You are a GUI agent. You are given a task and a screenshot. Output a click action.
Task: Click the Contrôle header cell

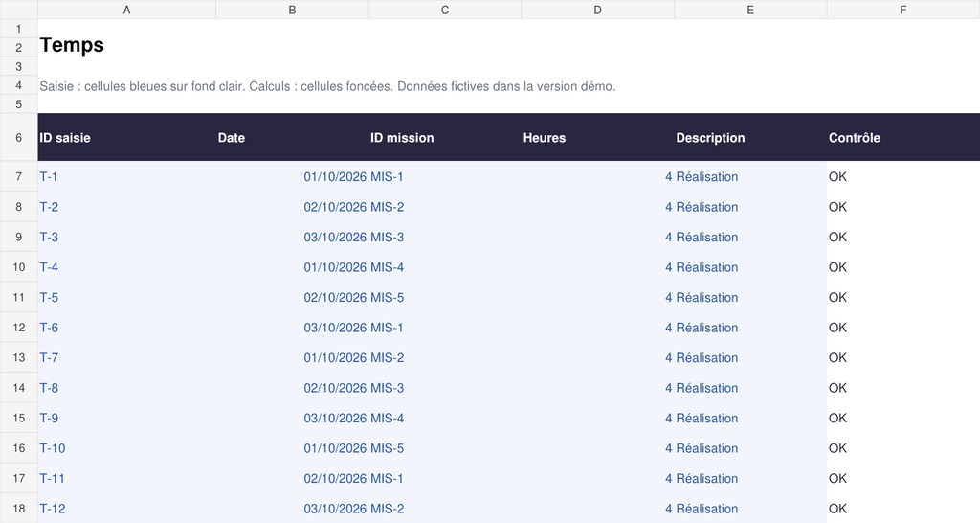pos(903,138)
